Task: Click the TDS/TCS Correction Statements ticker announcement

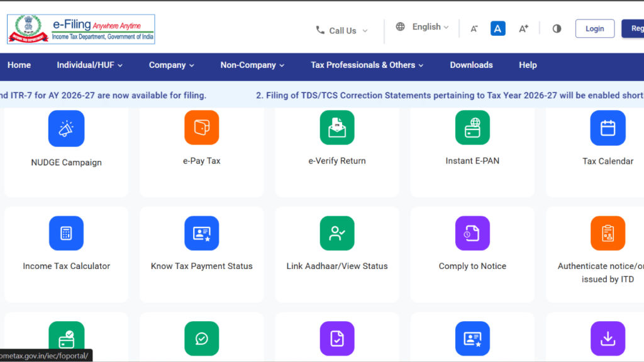Action: (x=450, y=96)
